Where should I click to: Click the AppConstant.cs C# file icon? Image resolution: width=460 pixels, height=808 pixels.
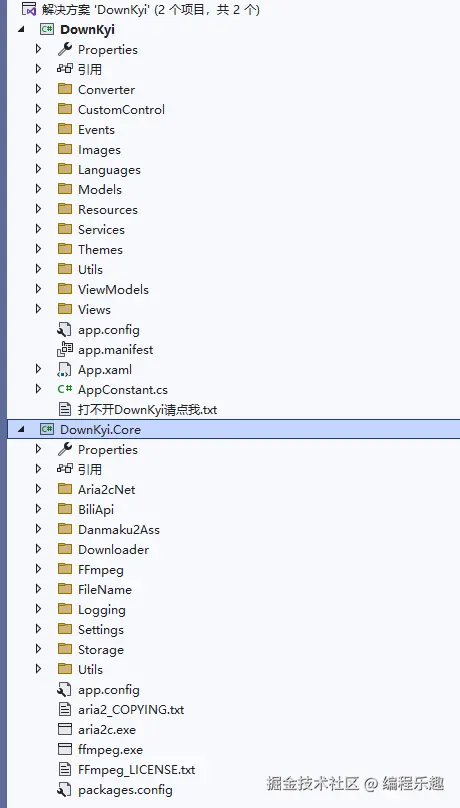(x=64, y=390)
